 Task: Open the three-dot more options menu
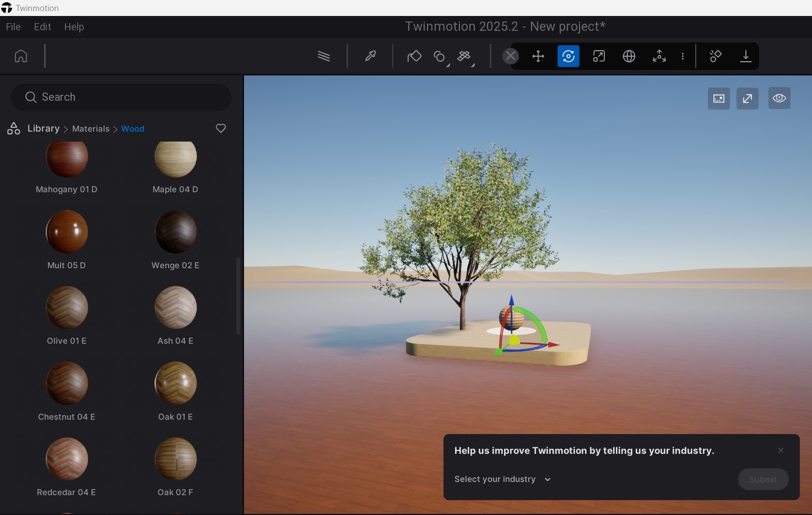[x=683, y=56]
